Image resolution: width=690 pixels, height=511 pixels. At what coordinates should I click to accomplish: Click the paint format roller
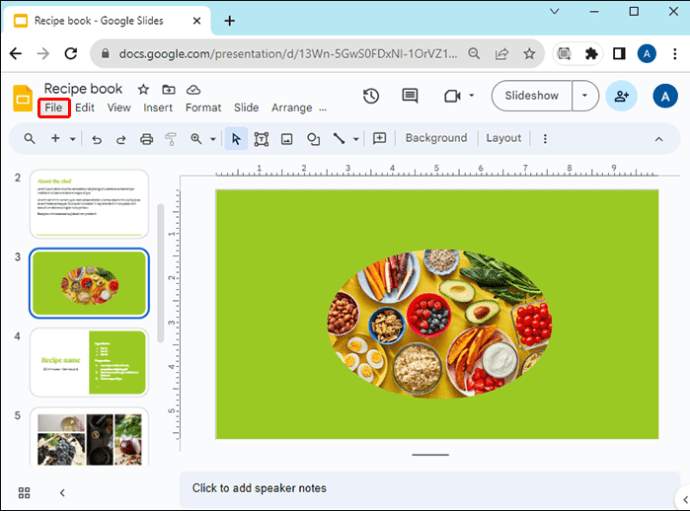(170, 139)
